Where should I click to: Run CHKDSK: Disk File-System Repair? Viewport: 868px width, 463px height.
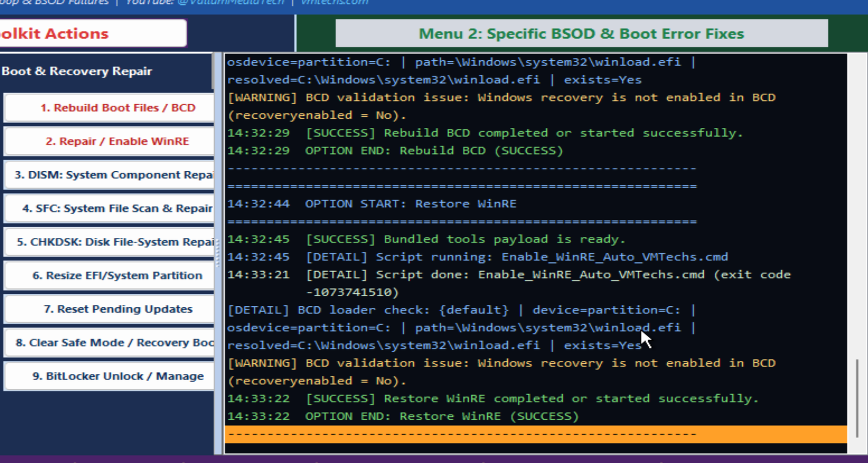pos(109,242)
